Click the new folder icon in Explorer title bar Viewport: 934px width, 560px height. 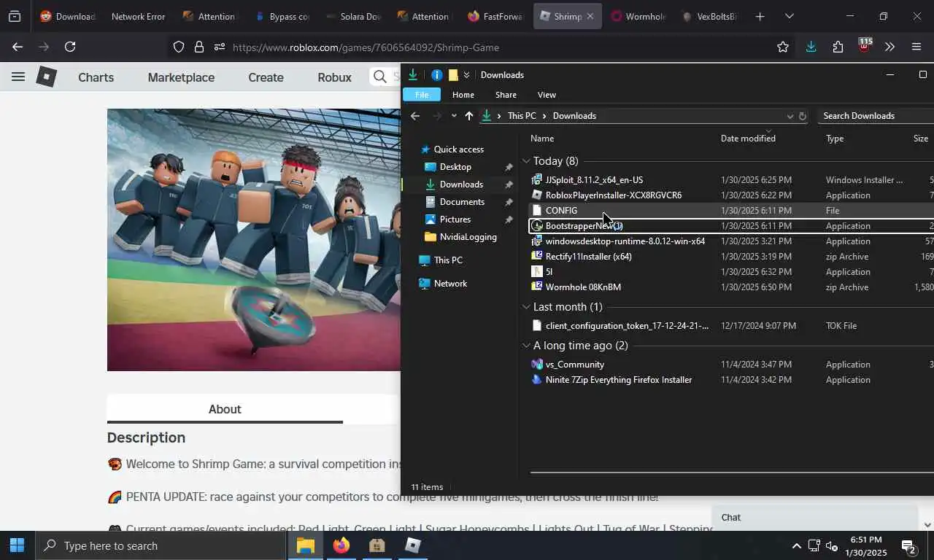(x=453, y=74)
